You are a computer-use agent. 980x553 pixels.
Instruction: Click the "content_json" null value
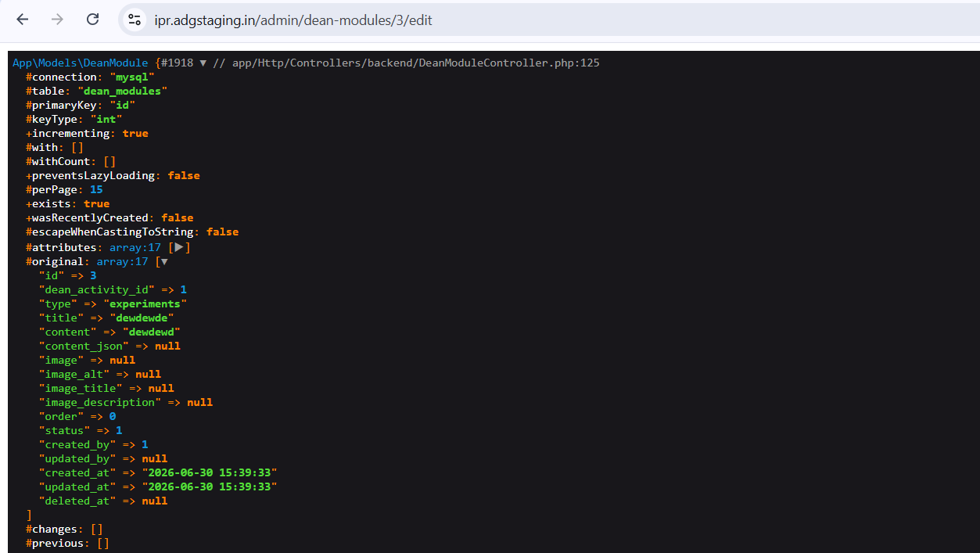click(x=167, y=346)
